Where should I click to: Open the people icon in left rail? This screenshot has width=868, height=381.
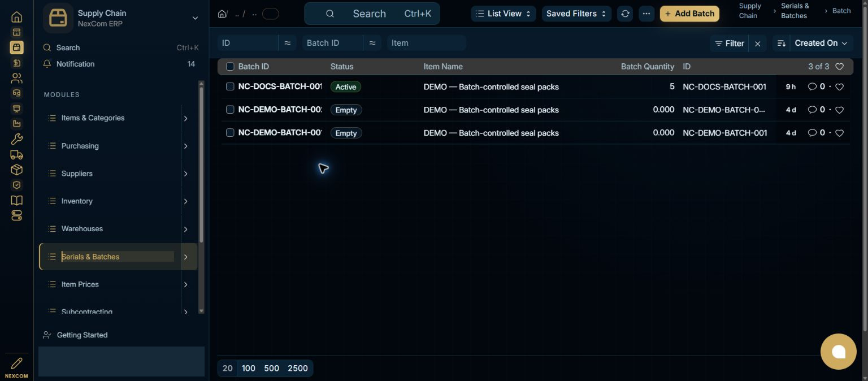pyautogui.click(x=16, y=78)
